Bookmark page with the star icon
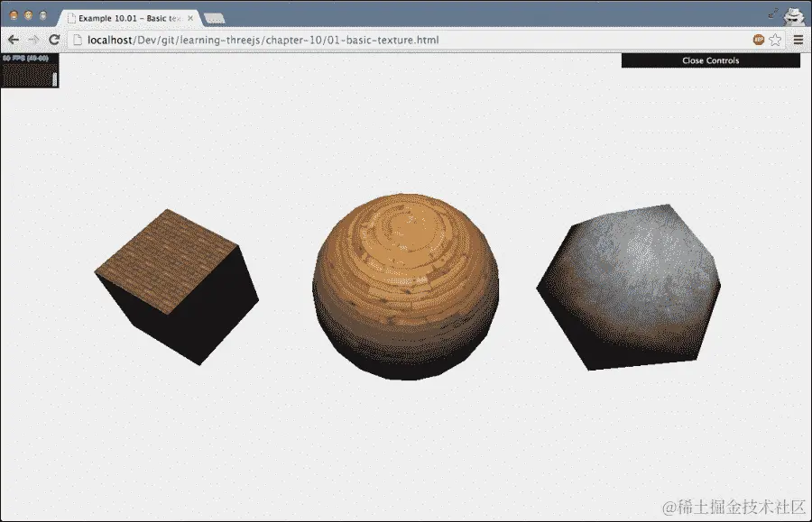This screenshot has width=812, height=522. pyautogui.click(x=775, y=40)
